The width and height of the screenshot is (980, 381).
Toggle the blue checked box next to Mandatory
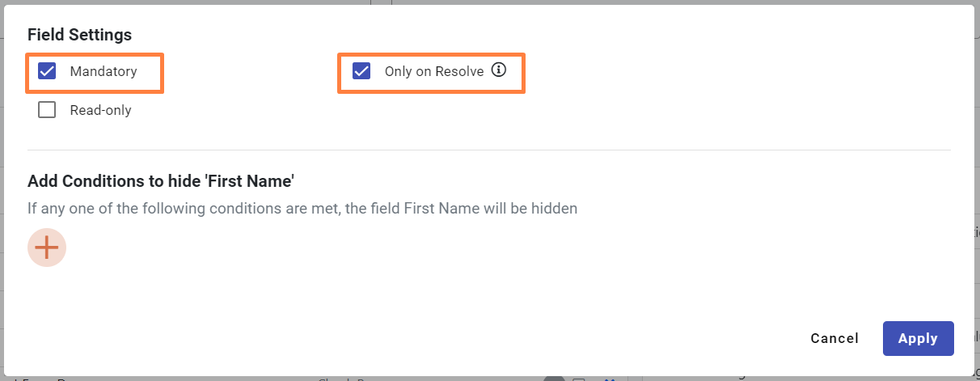coord(48,71)
